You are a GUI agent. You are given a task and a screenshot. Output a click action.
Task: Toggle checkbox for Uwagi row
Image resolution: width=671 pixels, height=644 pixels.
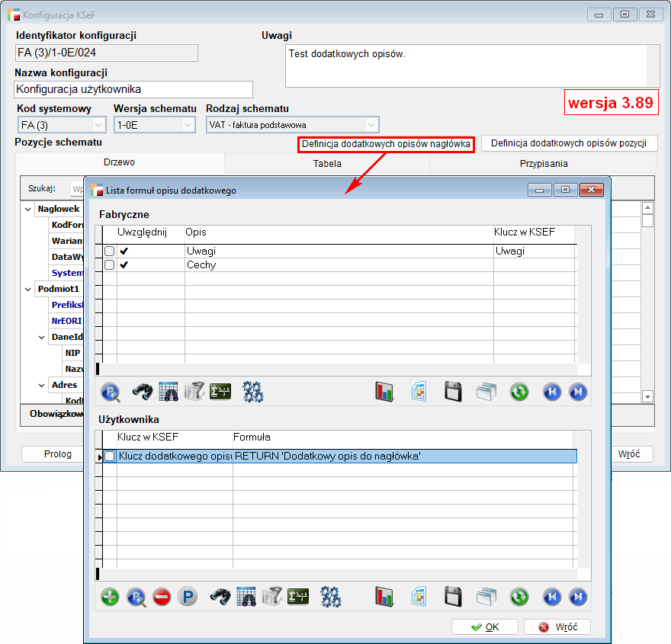click(110, 252)
